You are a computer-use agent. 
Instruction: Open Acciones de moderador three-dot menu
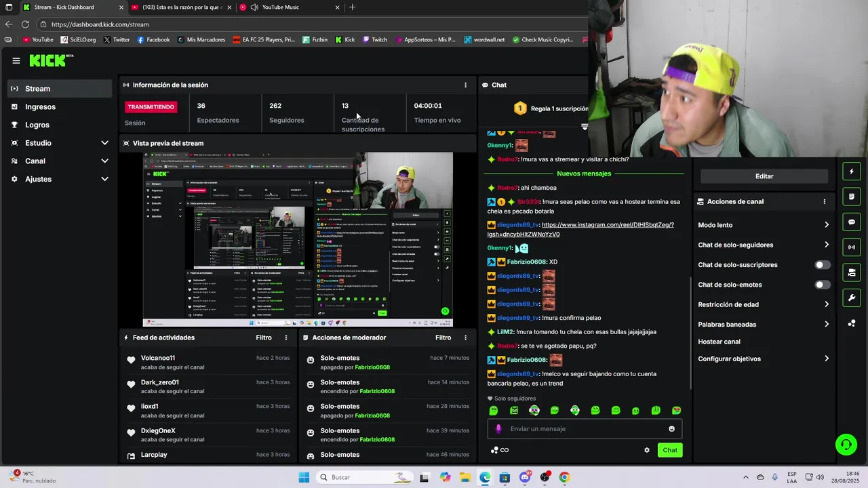coord(465,338)
